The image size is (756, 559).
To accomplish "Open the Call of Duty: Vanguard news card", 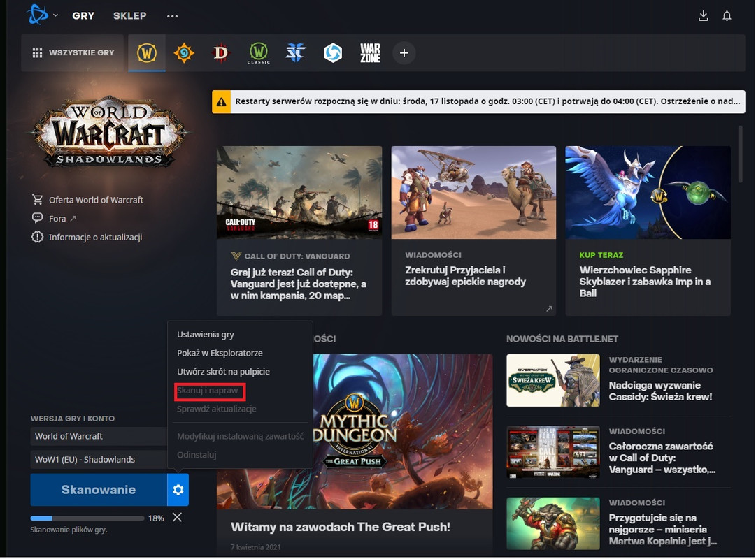I will click(299, 231).
